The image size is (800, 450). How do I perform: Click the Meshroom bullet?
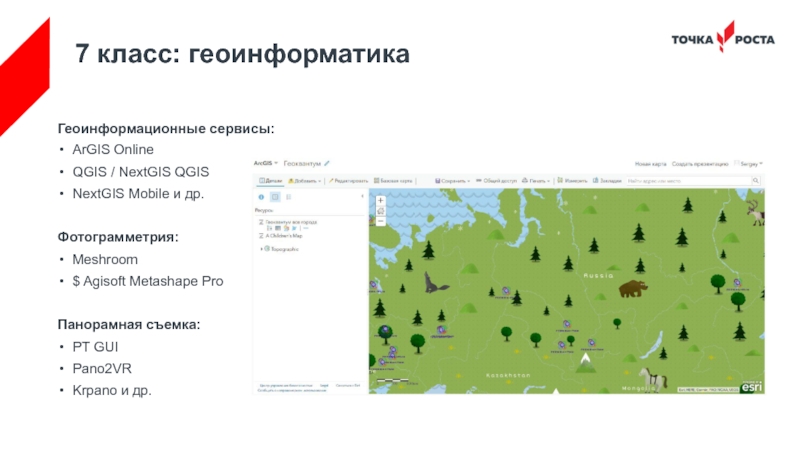(105, 260)
